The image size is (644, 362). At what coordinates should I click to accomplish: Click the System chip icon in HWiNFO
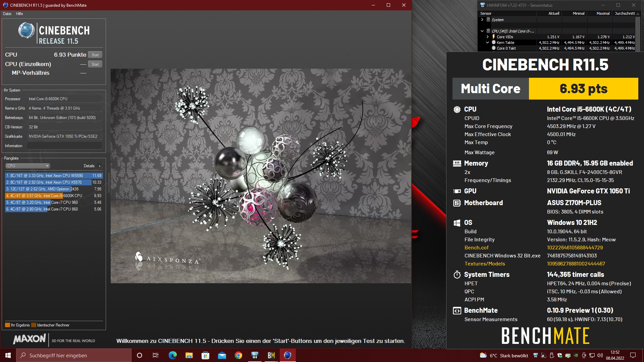click(x=488, y=20)
